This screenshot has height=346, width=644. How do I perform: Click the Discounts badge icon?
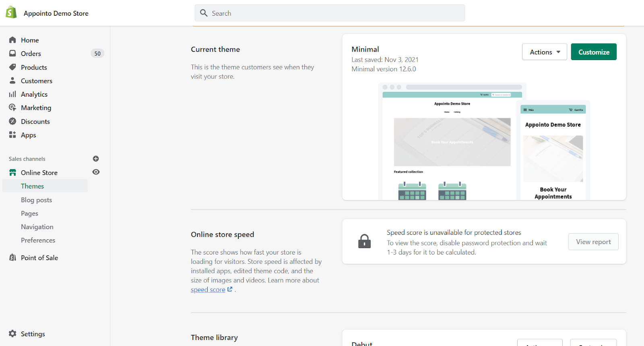click(x=12, y=121)
